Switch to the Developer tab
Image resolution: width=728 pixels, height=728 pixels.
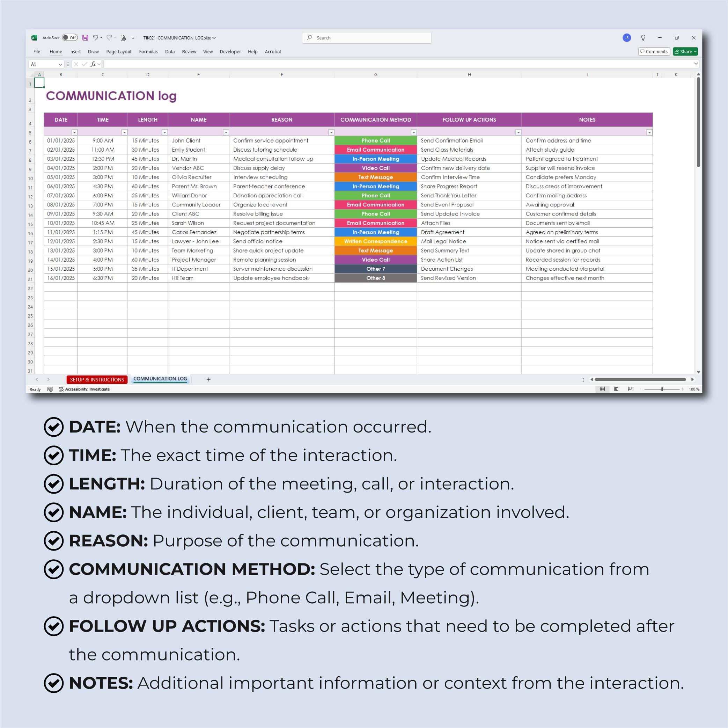230,52
